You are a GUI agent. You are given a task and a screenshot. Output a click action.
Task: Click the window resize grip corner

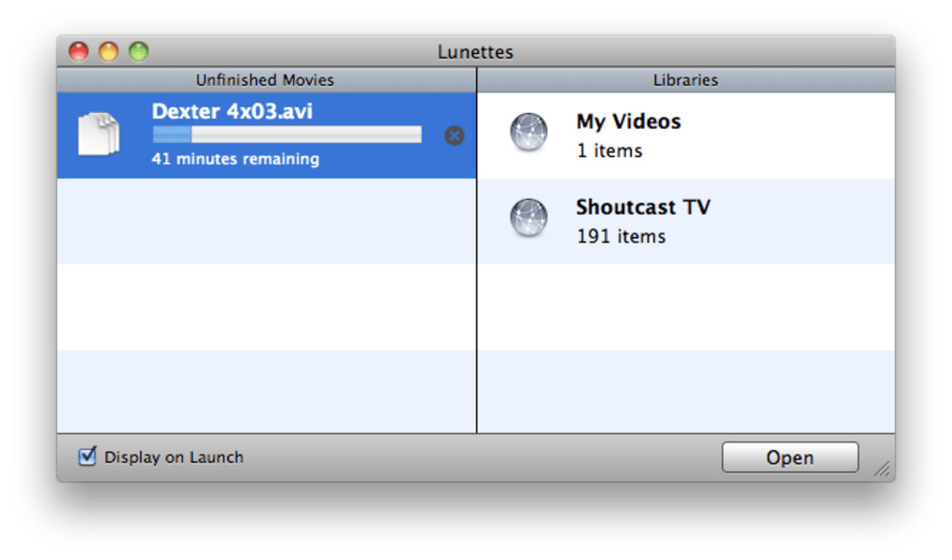[882, 469]
